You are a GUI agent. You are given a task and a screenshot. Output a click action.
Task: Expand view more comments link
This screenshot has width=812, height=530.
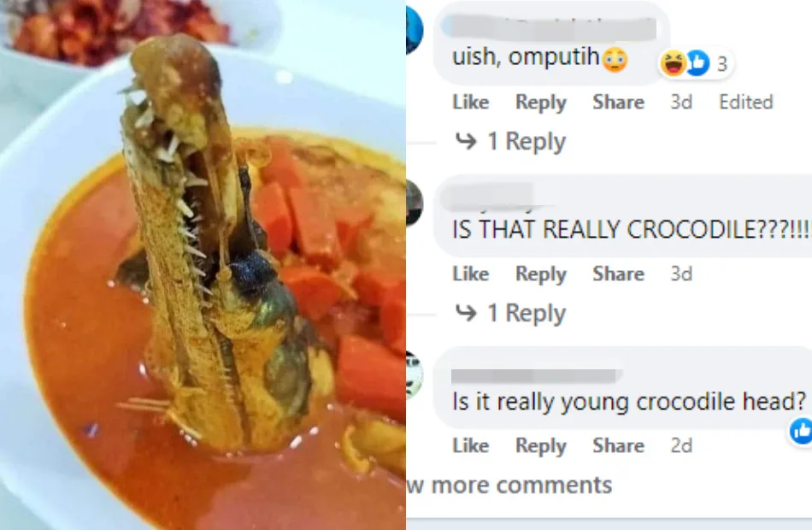point(509,485)
